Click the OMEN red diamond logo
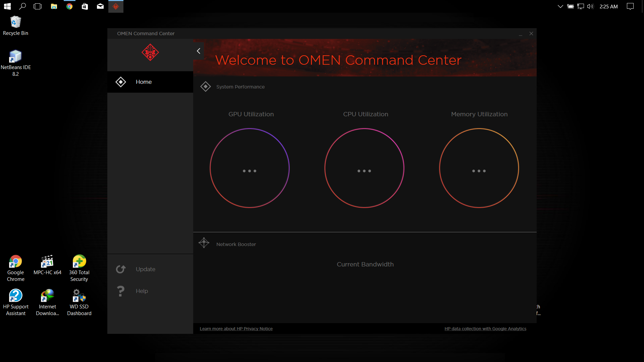This screenshot has width=644, height=362. coord(150,53)
